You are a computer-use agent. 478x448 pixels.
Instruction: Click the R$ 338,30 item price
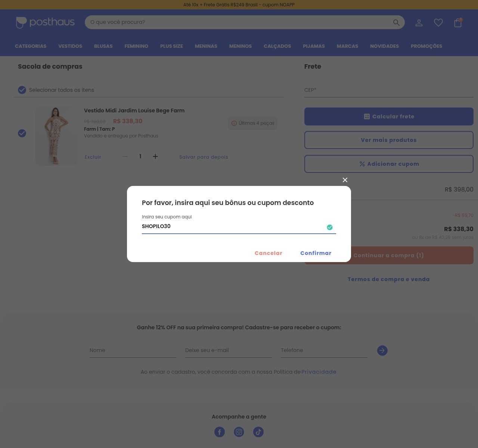click(x=128, y=121)
